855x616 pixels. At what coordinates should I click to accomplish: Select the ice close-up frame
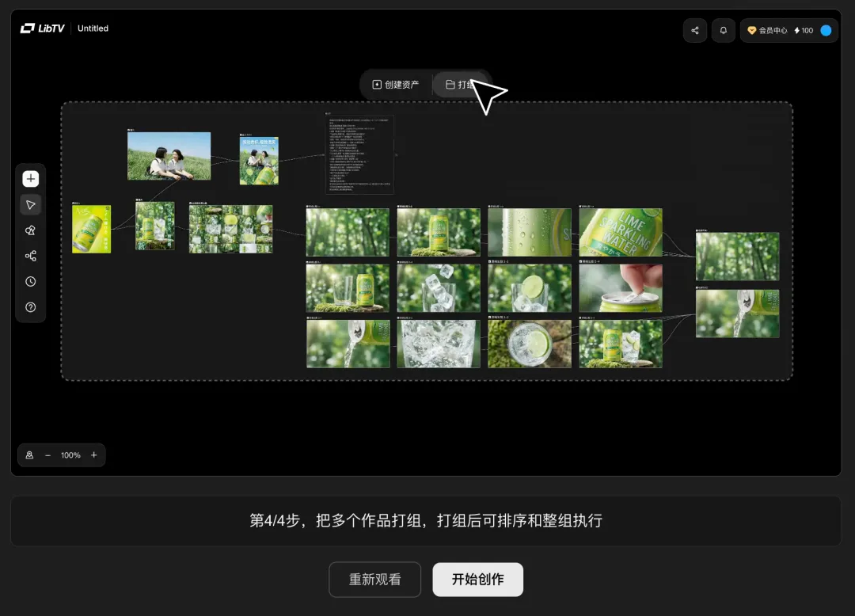pos(439,344)
